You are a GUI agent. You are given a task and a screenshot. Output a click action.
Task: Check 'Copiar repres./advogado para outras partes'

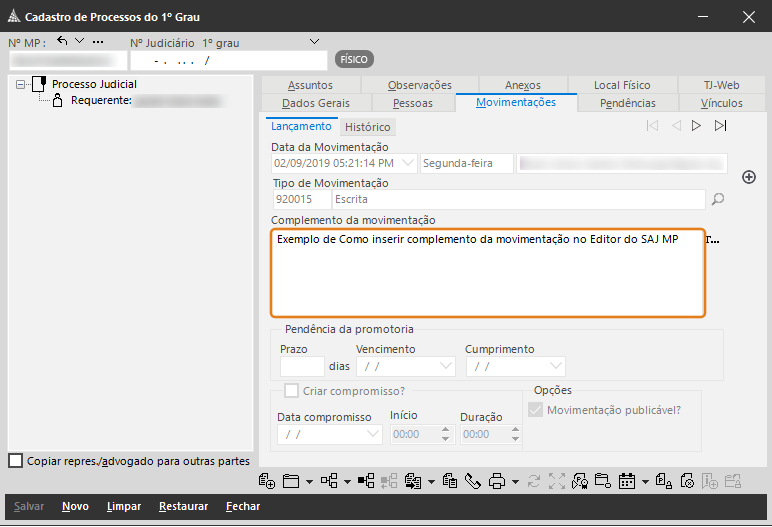pyautogui.click(x=15, y=461)
